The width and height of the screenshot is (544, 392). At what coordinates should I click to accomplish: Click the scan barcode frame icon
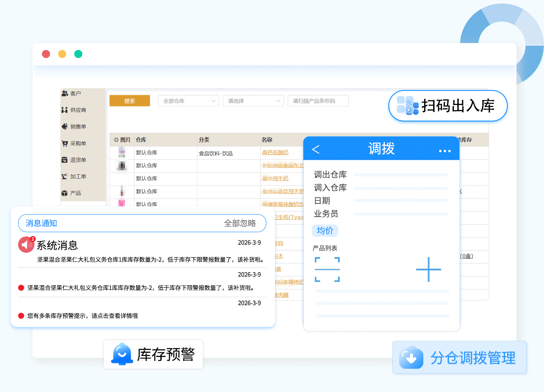pos(327,270)
